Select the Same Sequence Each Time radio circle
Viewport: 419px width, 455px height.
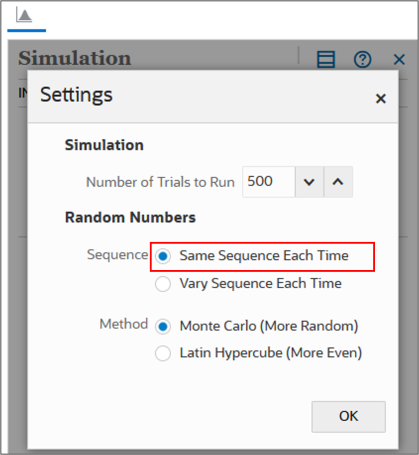(x=163, y=256)
